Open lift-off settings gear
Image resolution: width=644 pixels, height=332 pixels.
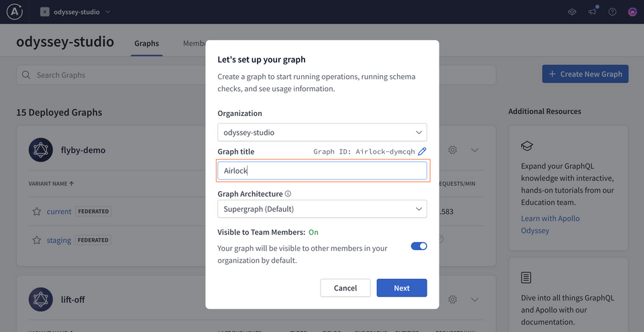click(x=453, y=299)
